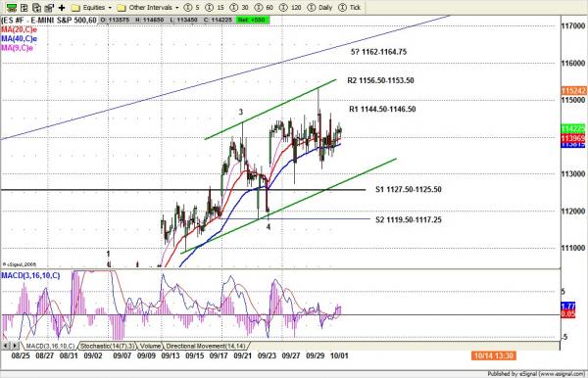Open the Equities dropdown arrow

(x=110, y=8)
